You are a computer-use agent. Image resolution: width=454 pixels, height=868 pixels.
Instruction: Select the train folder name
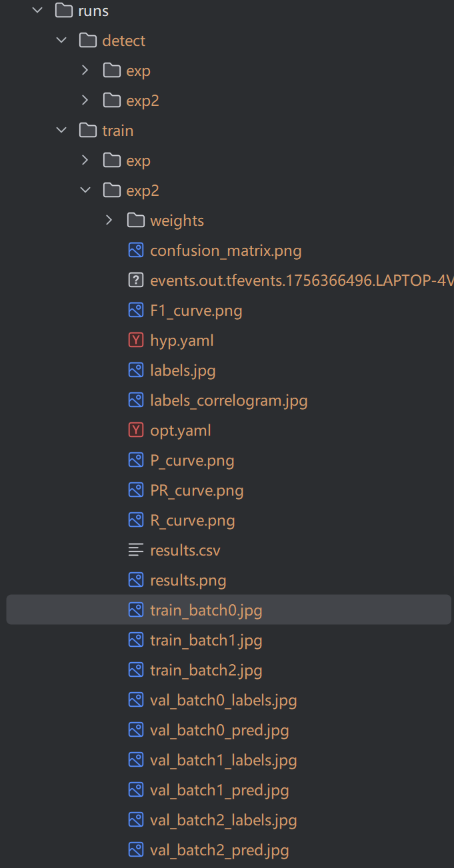(118, 131)
